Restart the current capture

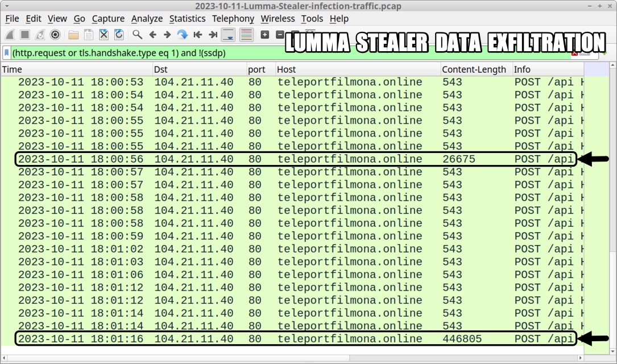(40, 35)
